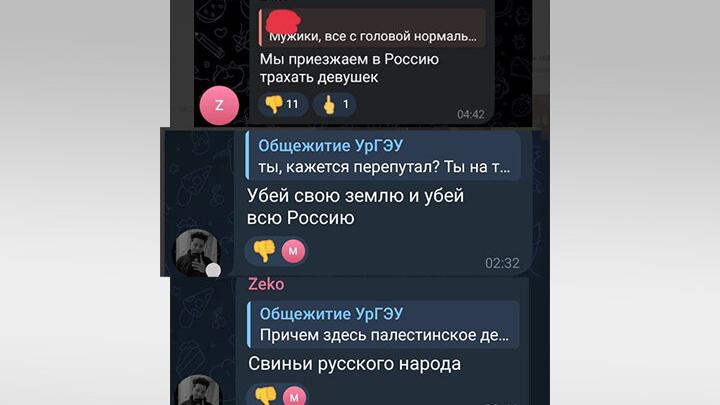Open the Zeko sender name
The height and width of the screenshot is (405, 720).
pyautogui.click(x=266, y=284)
